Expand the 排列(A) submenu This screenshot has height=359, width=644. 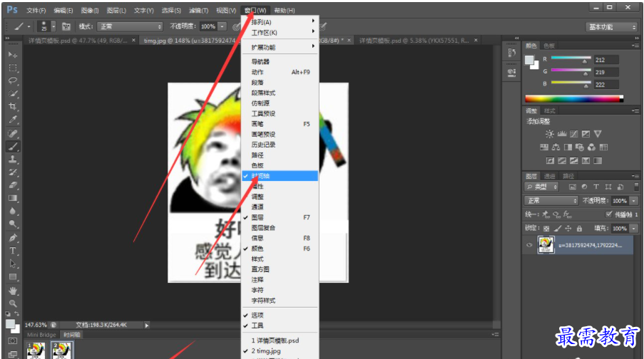click(x=280, y=22)
